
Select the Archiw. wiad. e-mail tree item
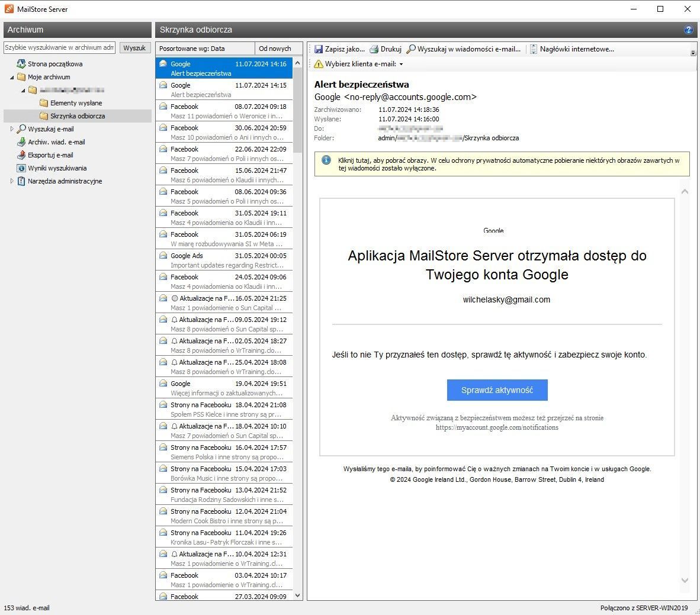tap(56, 142)
